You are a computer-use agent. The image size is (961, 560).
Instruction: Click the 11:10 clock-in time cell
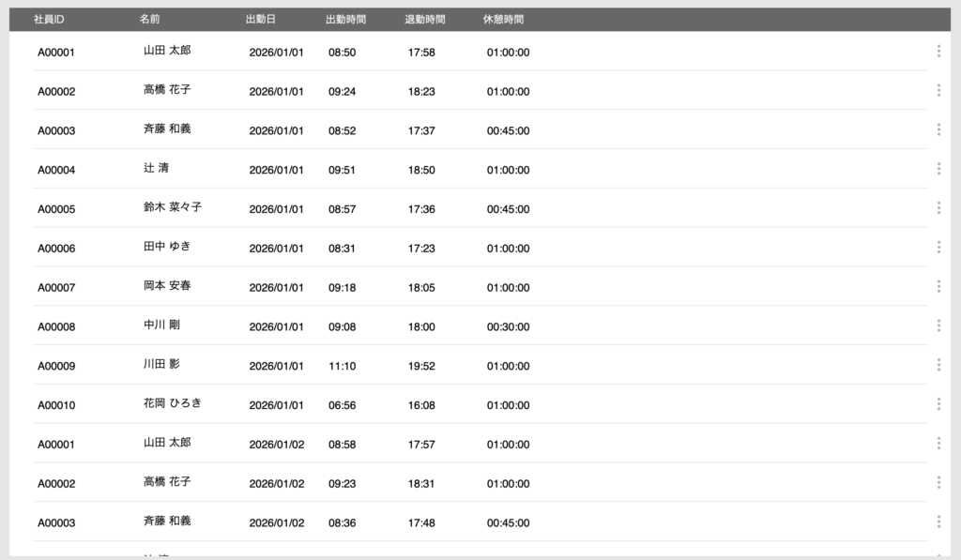342,366
